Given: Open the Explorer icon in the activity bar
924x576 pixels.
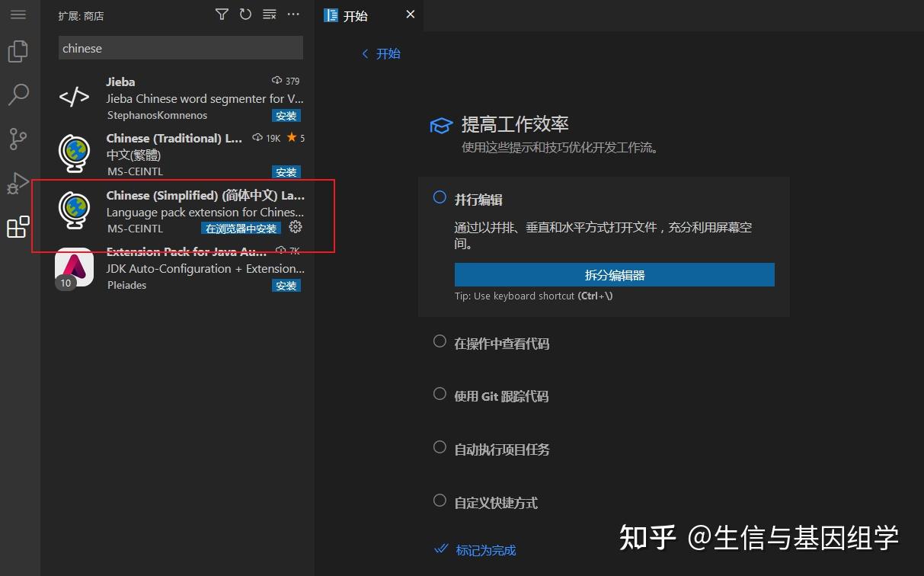Looking at the screenshot, I should click(x=18, y=50).
